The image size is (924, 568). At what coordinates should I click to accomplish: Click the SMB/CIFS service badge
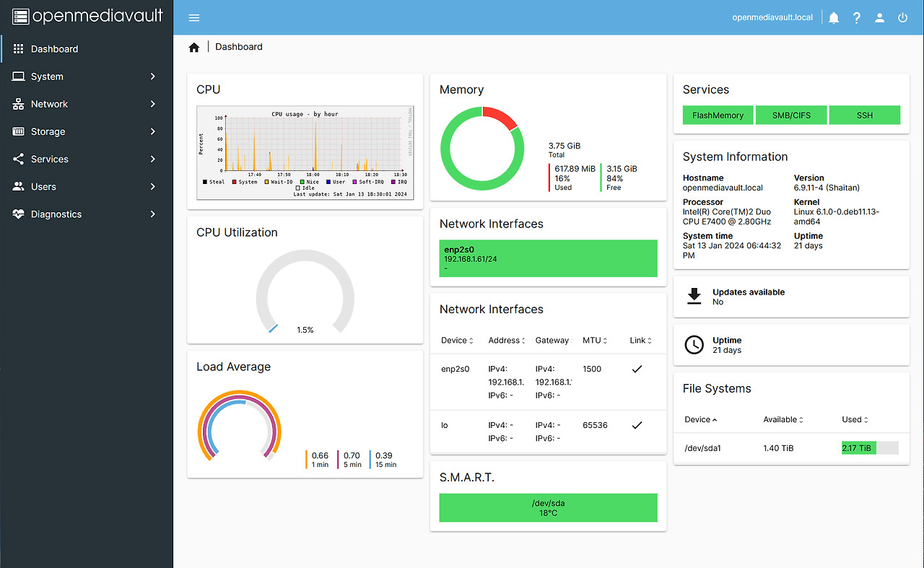791,115
